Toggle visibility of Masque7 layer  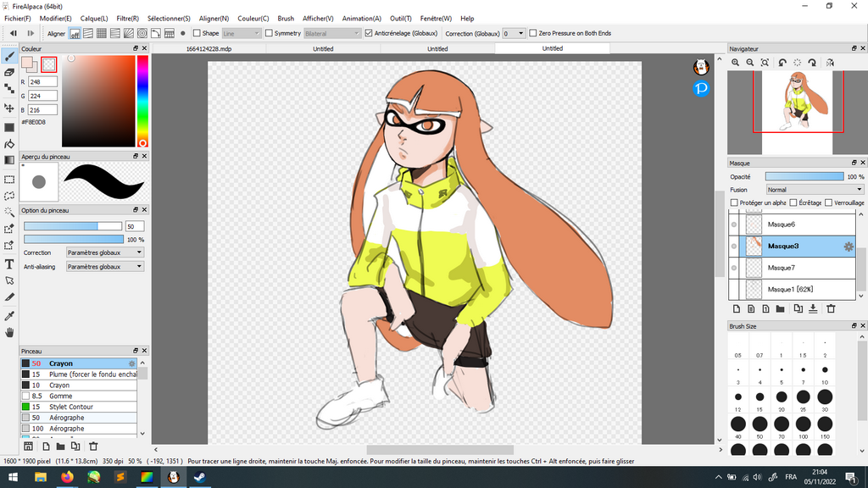tap(734, 268)
